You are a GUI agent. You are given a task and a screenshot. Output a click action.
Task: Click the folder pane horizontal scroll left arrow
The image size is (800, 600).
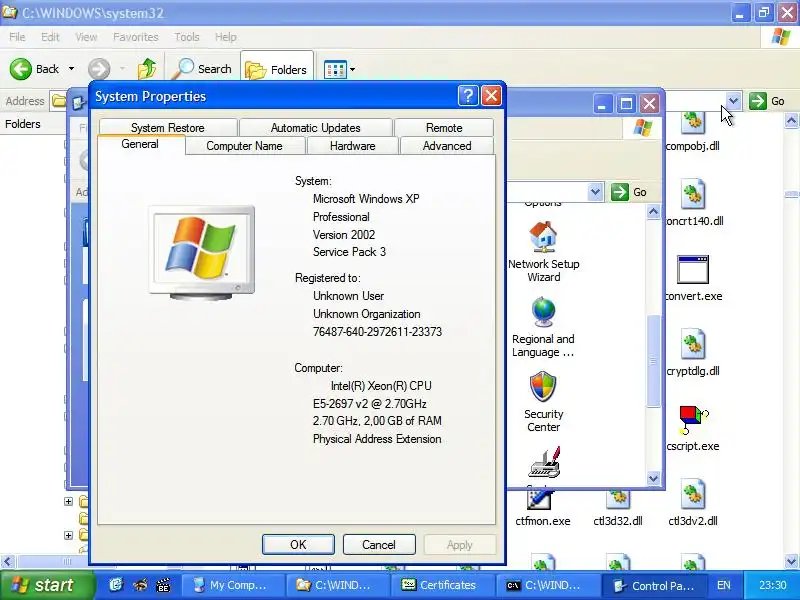7,562
